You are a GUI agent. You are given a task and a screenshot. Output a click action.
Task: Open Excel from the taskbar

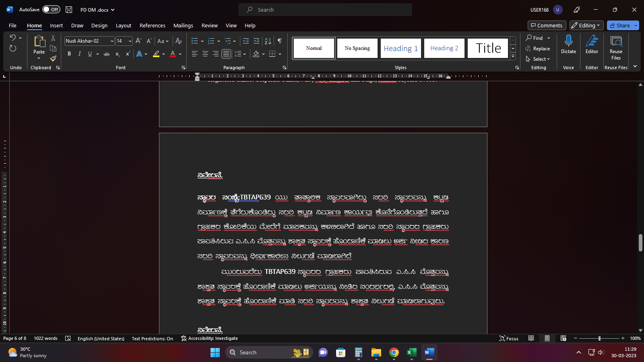(411, 352)
